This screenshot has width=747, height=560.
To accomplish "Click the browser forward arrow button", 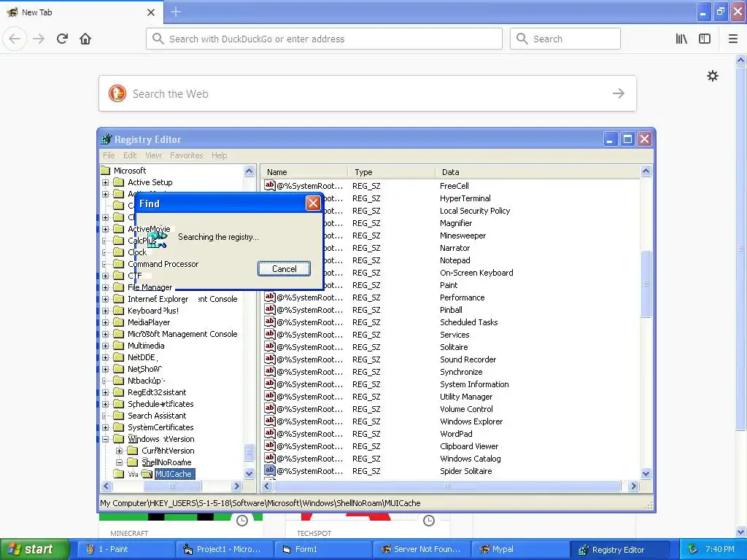I will tap(39, 39).
